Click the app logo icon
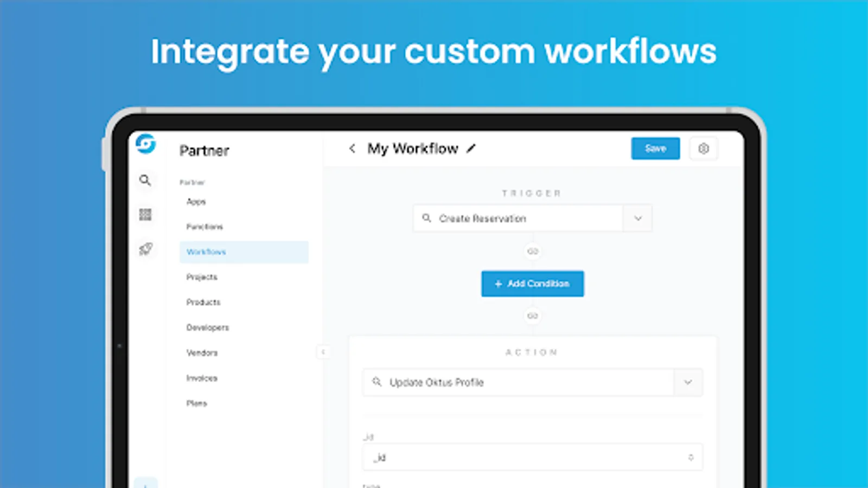868x488 pixels. [x=145, y=144]
